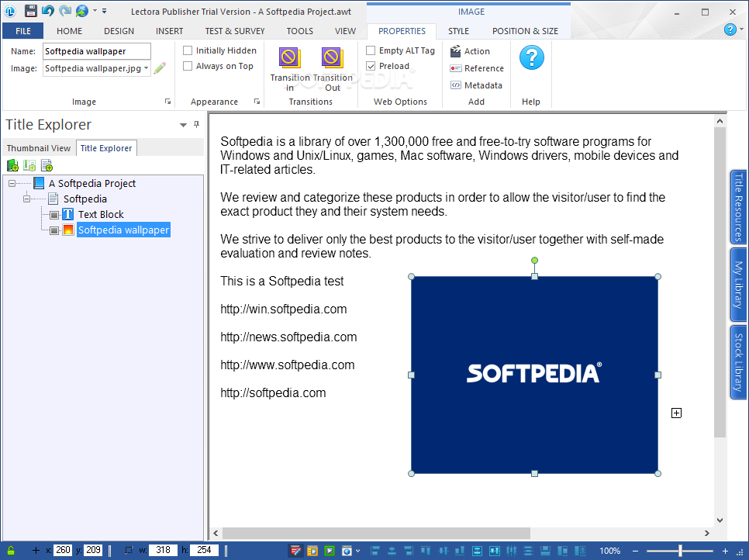The width and height of the screenshot is (749, 560).
Task: Switch to Edit mode in status bar
Action: click(x=295, y=551)
